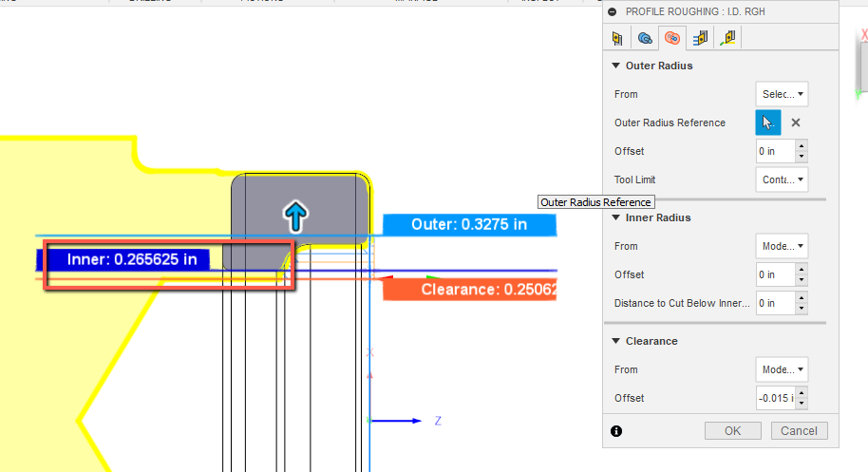Image resolution: width=868 pixels, height=472 pixels.
Task: Open the Tool Limit dropdown
Action: pyautogui.click(x=782, y=179)
